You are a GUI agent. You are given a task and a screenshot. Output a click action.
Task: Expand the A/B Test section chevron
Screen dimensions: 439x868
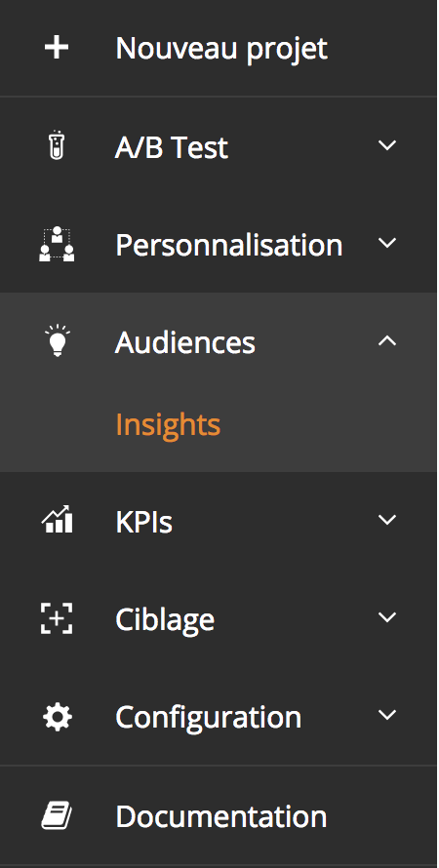pyautogui.click(x=387, y=145)
